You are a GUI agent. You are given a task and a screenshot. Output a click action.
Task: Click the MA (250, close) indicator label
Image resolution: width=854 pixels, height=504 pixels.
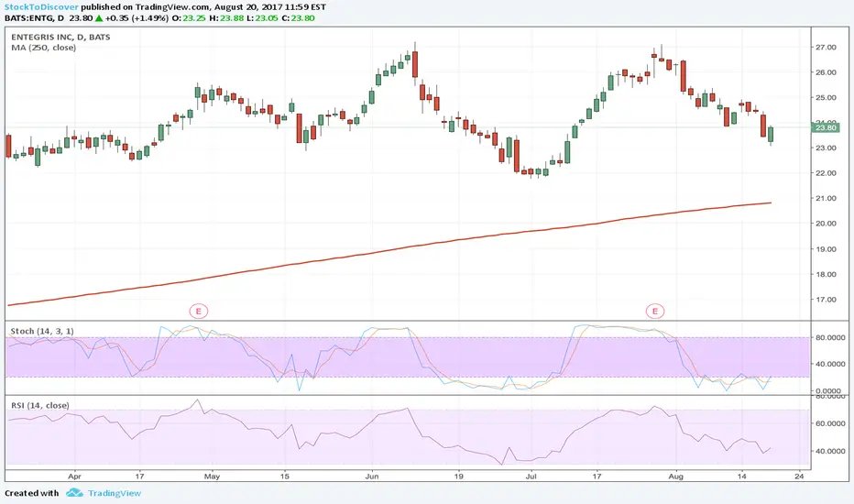(44, 48)
